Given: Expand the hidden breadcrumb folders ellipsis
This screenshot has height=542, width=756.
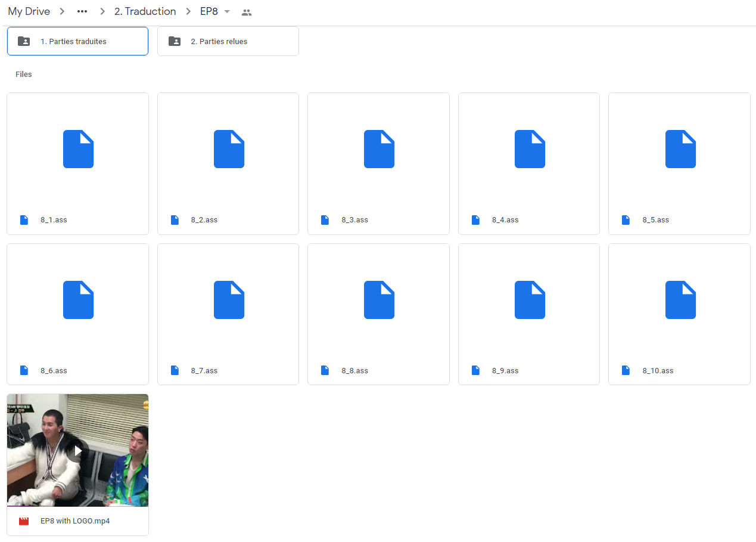Looking at the screenshot, I should click(x=82, y=12).
